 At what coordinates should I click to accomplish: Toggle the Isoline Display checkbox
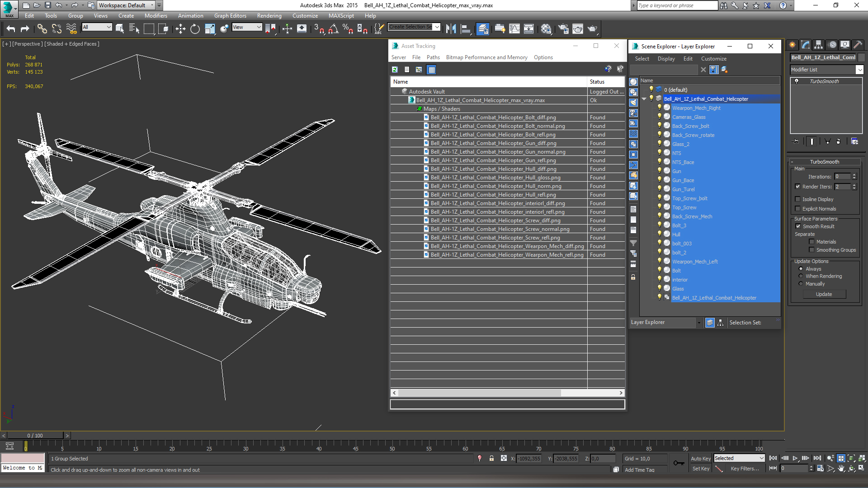click(798, 199)
